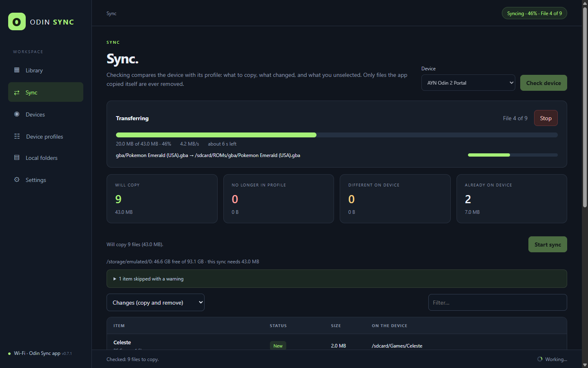
Task: Click 'Wi-Fi · Odin Sync app' status text
Action: click(37, 353)
